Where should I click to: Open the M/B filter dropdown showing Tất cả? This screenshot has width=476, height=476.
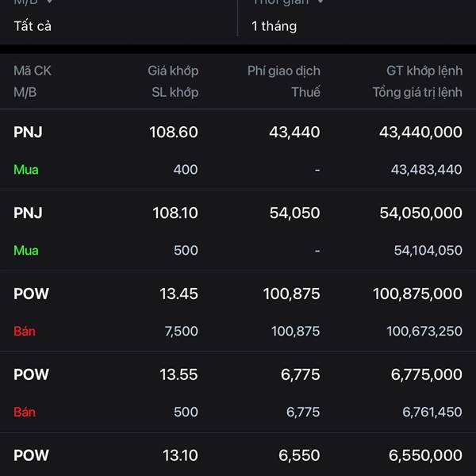[33, 26]
